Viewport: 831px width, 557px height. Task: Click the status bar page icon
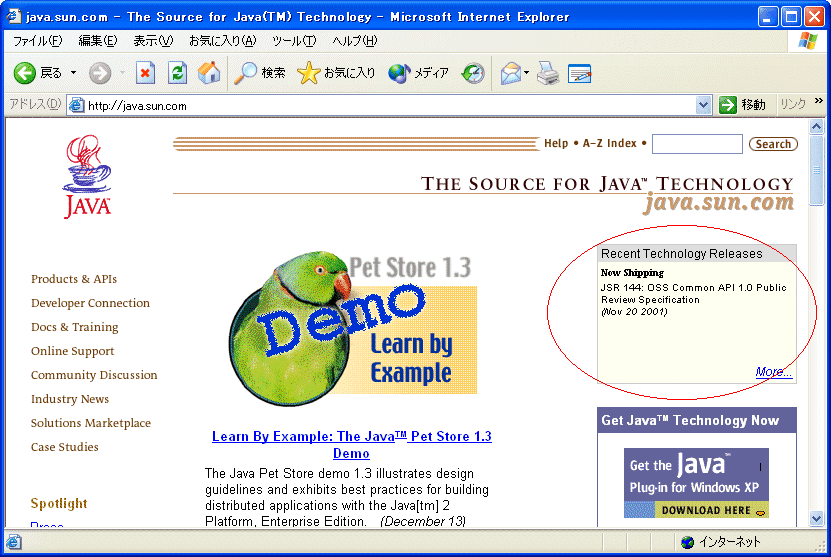click(x=14, y=542)
